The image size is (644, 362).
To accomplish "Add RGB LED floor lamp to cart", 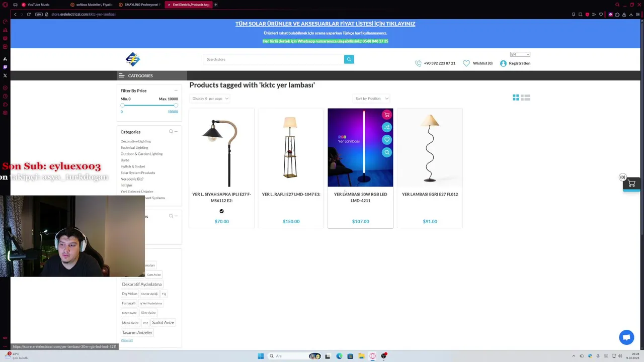I will coord(387,115).
